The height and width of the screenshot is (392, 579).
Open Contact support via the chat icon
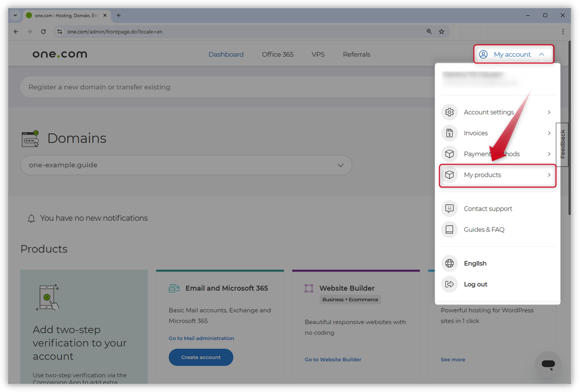click(x=449, y=208)
